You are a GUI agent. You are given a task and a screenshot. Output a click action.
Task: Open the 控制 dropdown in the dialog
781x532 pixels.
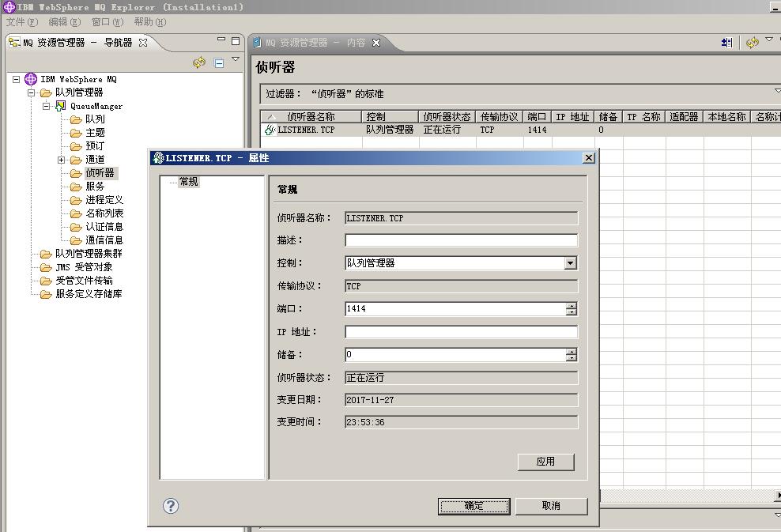571,263
